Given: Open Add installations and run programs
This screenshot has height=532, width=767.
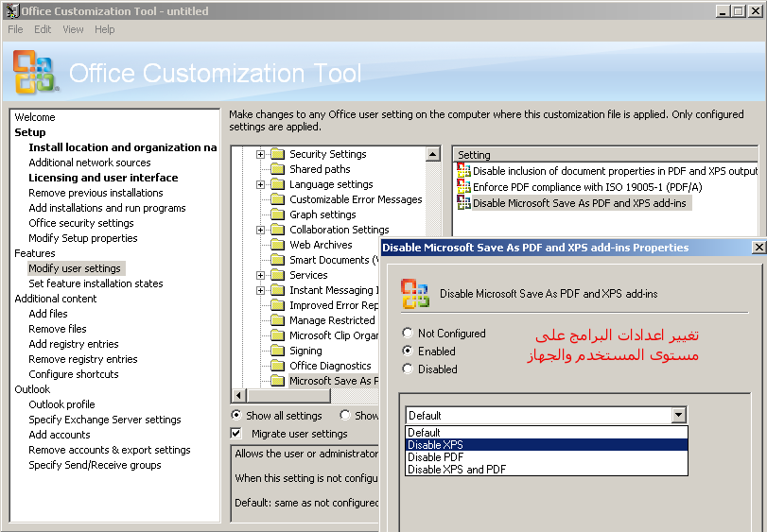Looking at the screenshot, I should (x=107, y=208).
